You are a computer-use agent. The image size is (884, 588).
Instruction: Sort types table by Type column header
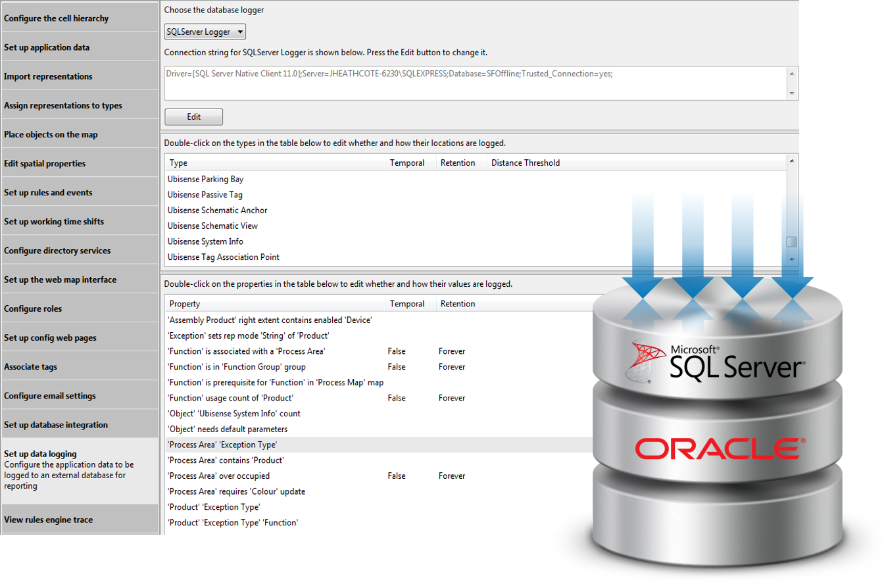coord(274,162)
